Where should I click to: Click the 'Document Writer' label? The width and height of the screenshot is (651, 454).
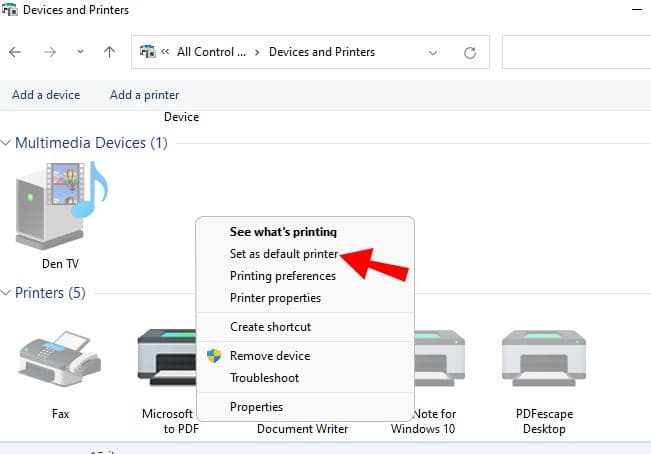click(x=303, y=429)
